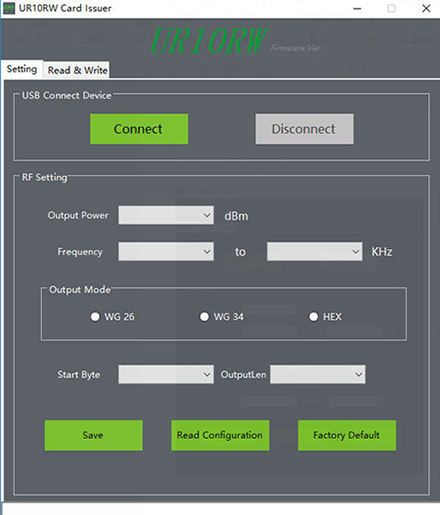Click the UR10RW app icon in title bar
440x515 pixels.
(x=9, y=8)
